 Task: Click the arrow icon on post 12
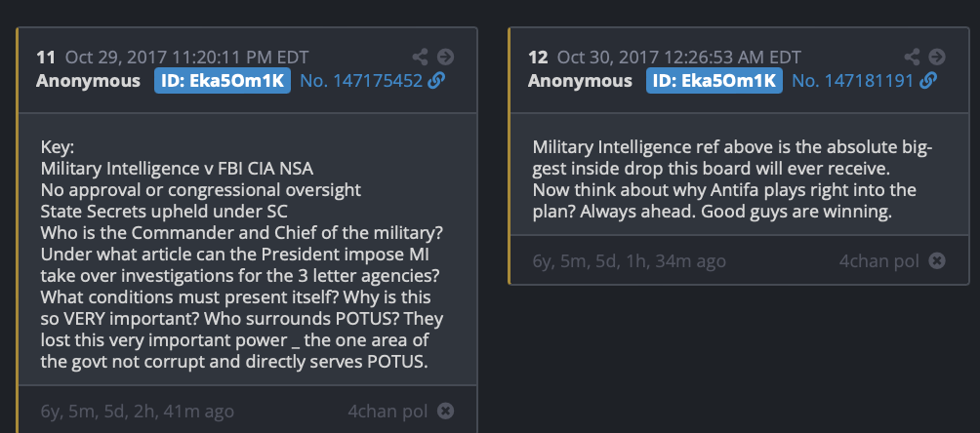coord(937,57)
